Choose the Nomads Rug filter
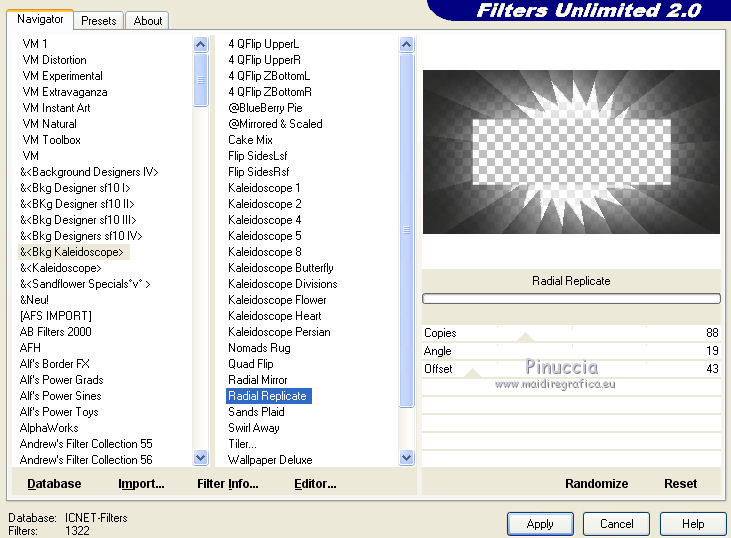 pyautogui.click(x=259, y=348)
